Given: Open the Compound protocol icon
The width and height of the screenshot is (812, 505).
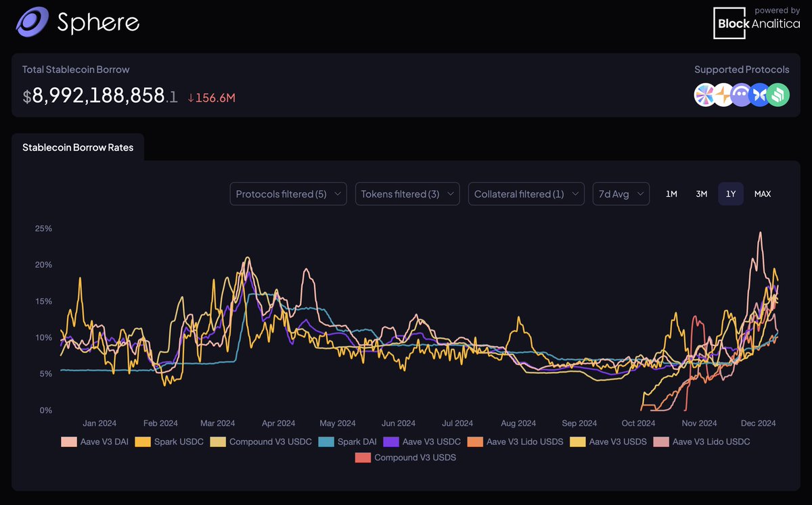Looking at the screenshot, I should tap(778, 95).
